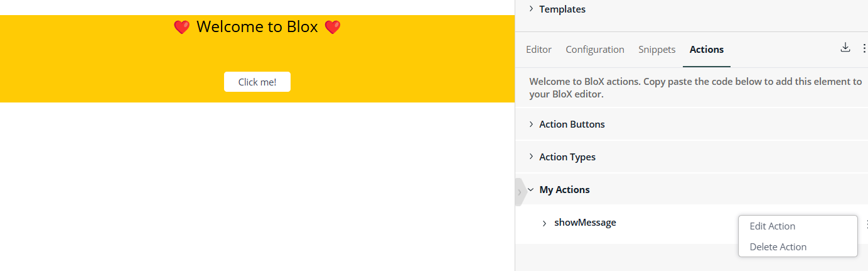Select the Actions tab
868x271 pixels.
pyautogui.click(x=707, y=50)
